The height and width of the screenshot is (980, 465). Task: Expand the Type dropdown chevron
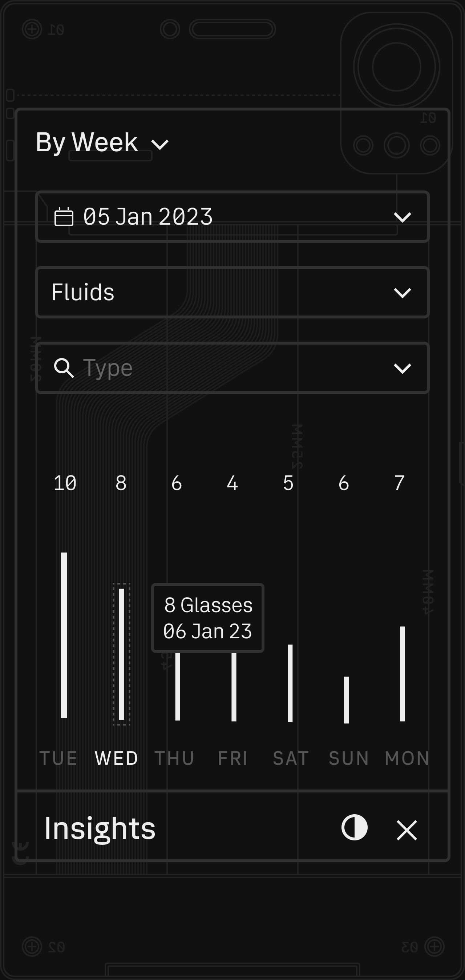[x=402, y=368]
